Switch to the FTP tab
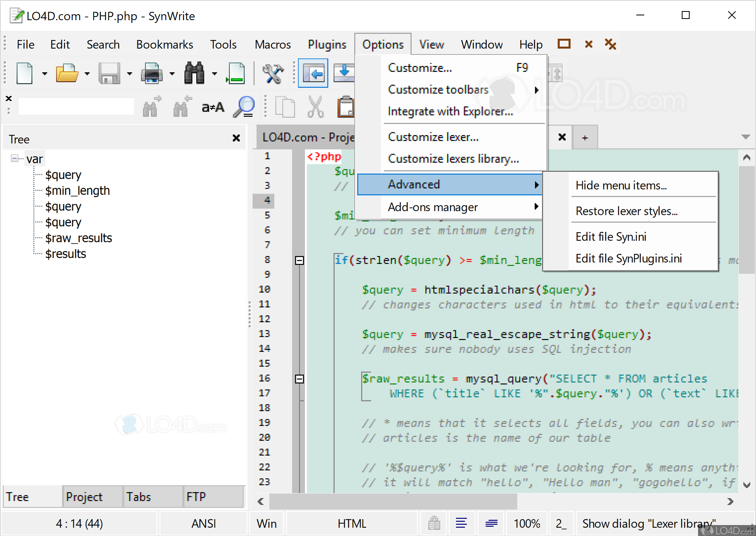 [196, 497]
